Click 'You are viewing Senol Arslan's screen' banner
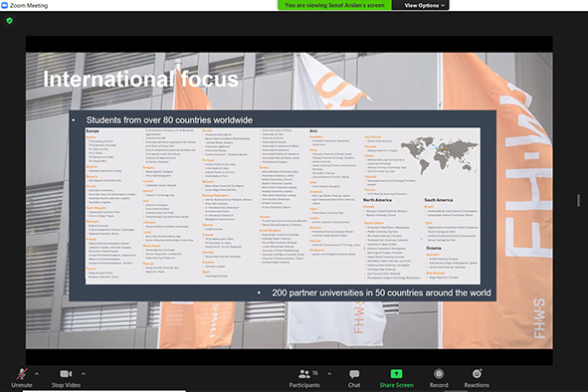The image size is (588, 392). pyautogui.click(x=334, y=5)
